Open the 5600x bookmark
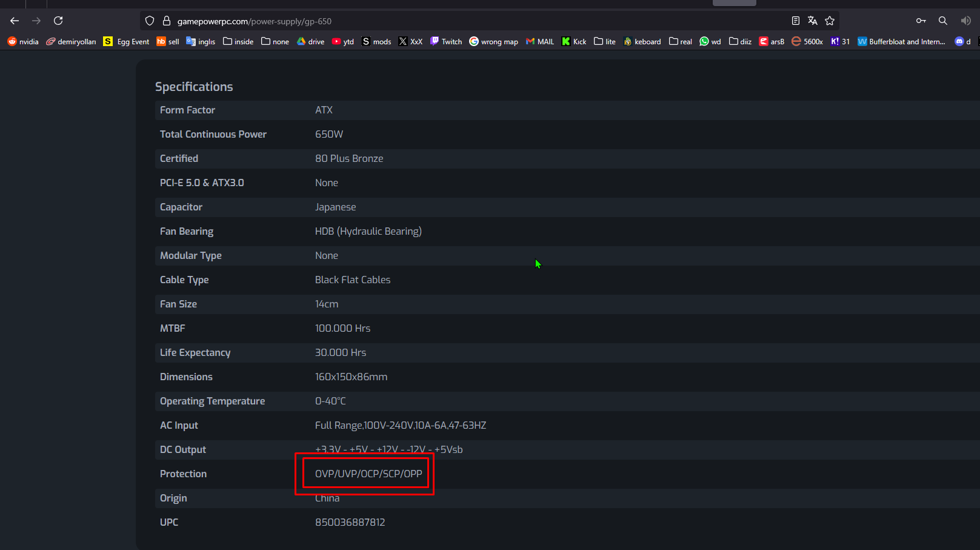 click(x=807, y=41)
